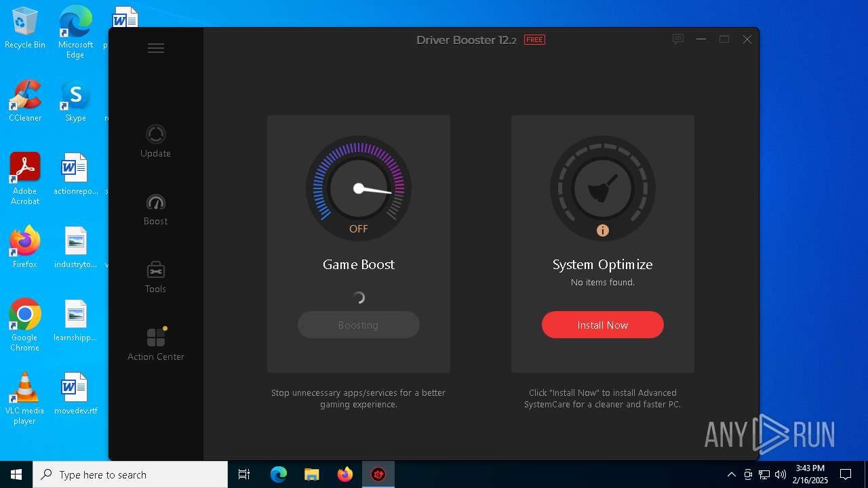The height and width of the screenshot is (488, 868).
Task: Go to the Update section
Action: pos(155,141)
